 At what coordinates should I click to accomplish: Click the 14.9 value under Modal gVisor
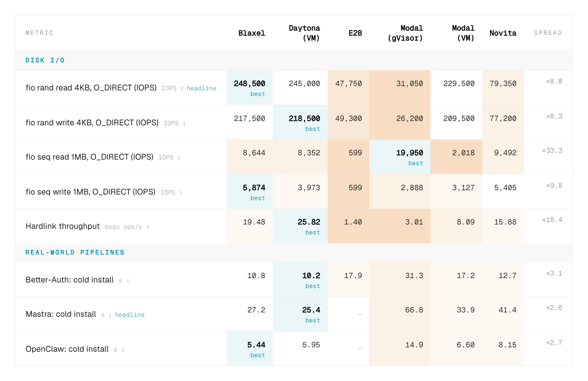pyautogui.click(x=414, y=345)
